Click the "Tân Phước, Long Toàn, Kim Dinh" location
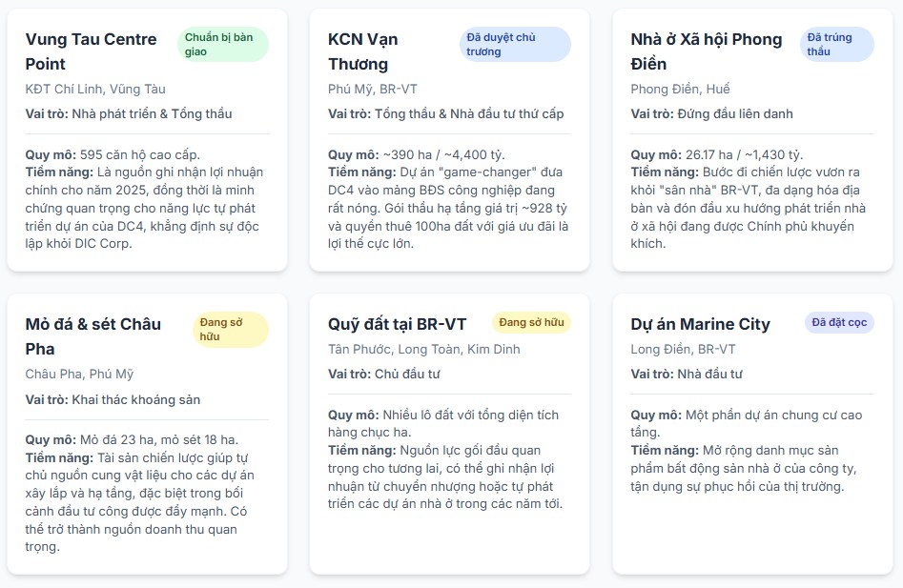 coord(423,349)
